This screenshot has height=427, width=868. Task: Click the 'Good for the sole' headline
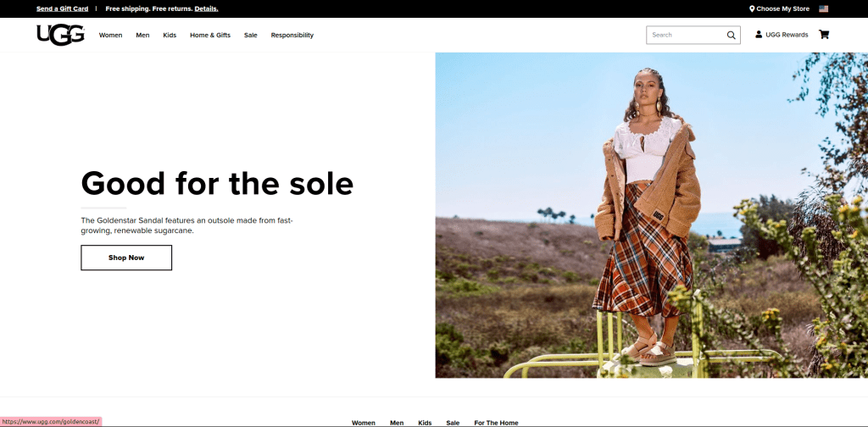(217, 183)
